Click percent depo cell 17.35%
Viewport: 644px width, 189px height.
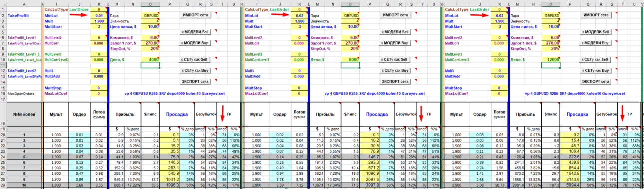tap(533, 185)
